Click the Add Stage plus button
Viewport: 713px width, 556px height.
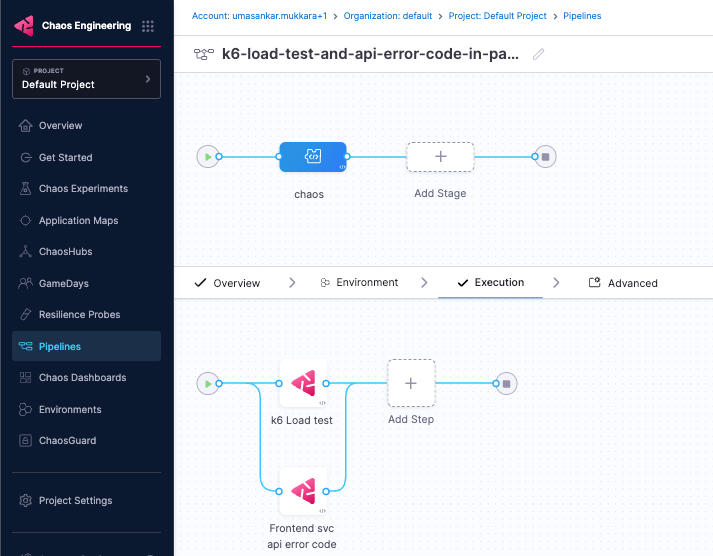440,157
